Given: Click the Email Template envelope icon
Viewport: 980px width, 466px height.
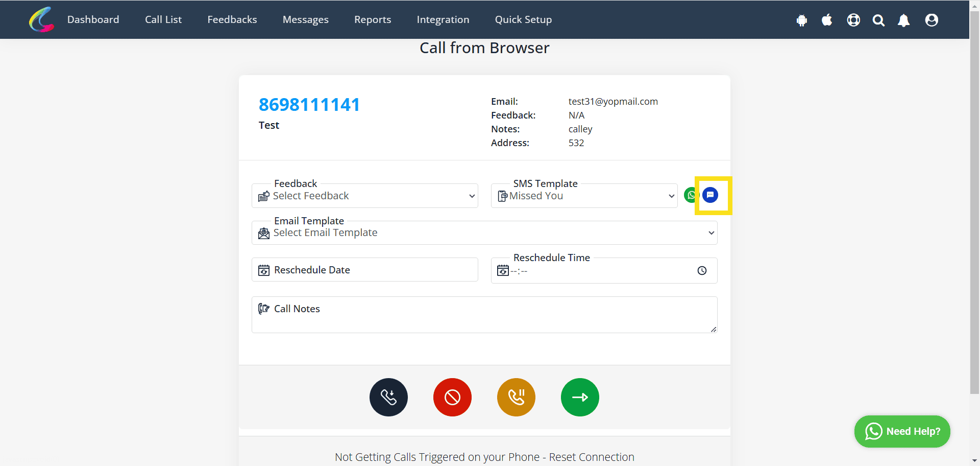Looking at the screenshot, I should point(264,234).
